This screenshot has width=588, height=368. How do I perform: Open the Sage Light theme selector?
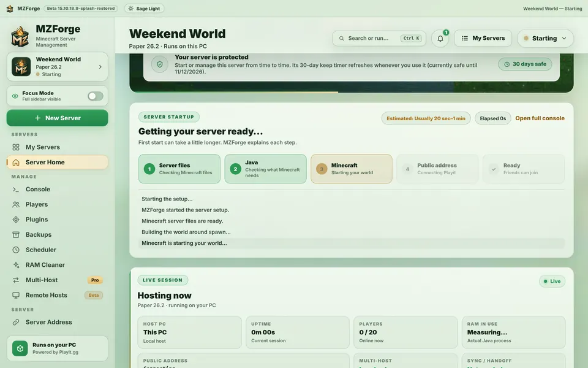pos(144,8)
